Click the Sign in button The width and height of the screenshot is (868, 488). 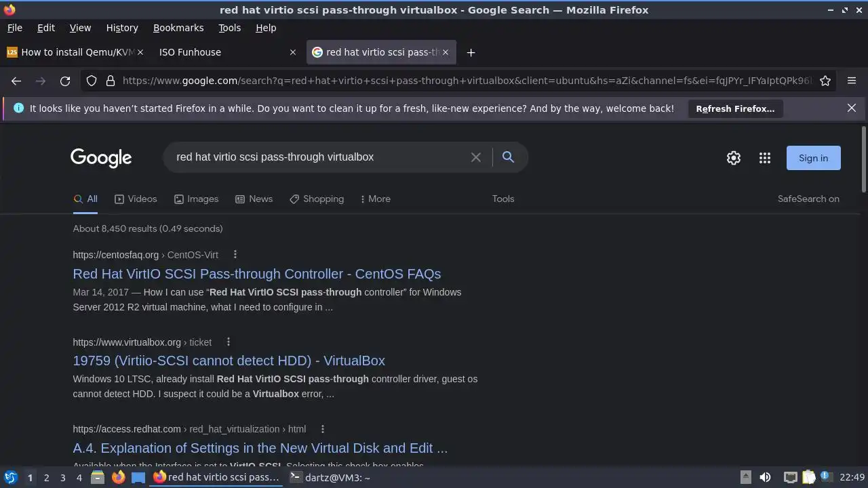pyautogui.click(x=813, y=158)
